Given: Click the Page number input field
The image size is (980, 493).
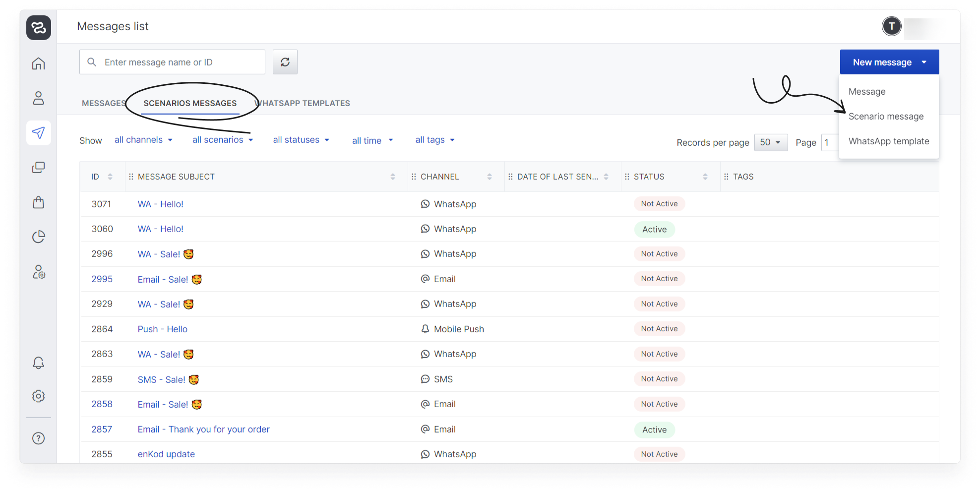Looking at the screenshot, I should (x=830, y=142).
